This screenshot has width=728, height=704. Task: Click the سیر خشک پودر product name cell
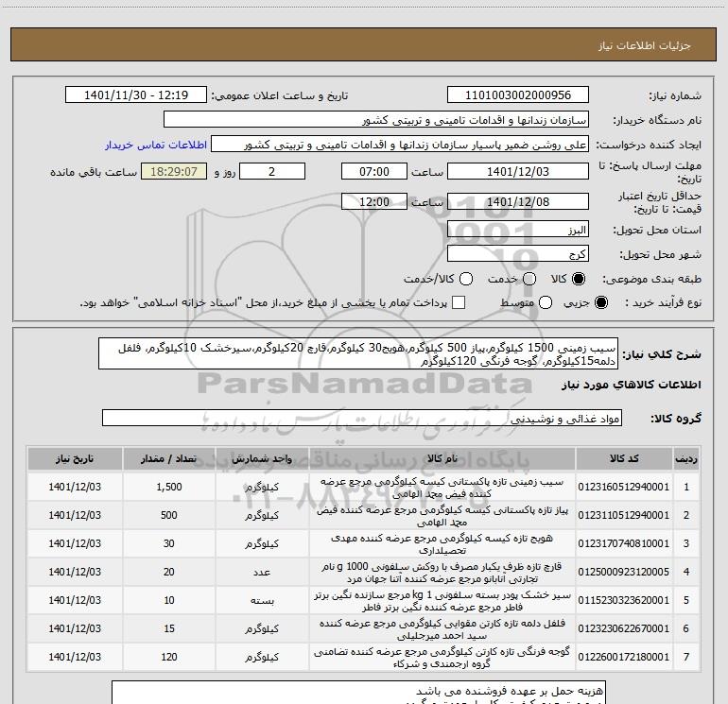click(442, 600)
